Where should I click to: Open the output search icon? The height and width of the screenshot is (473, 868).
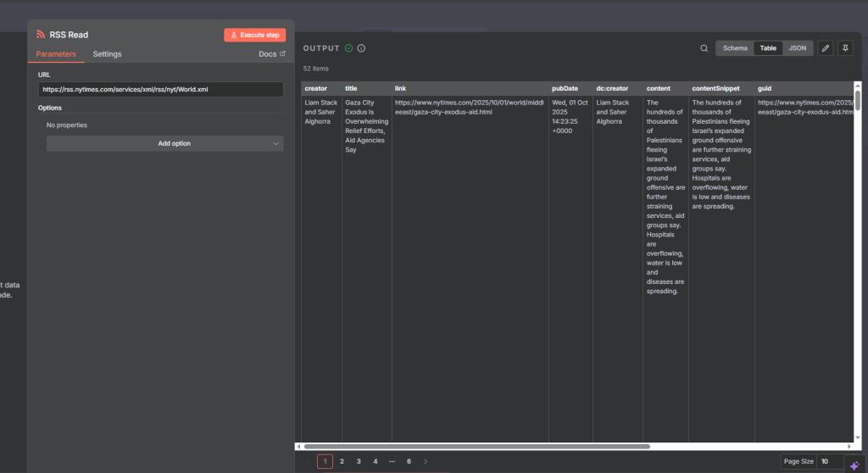click(x=704, y=48)
